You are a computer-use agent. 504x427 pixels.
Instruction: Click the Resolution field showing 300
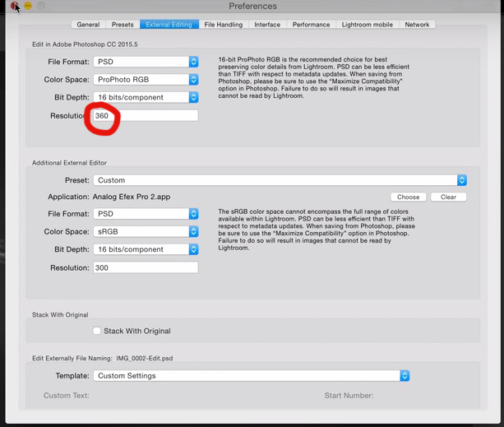tap(145, 267)
